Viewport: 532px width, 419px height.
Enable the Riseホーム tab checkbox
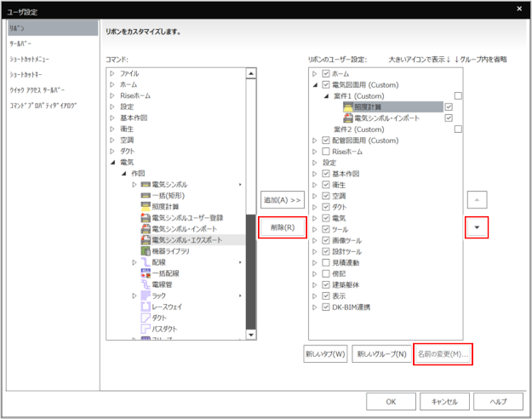(x=325, y=152)
